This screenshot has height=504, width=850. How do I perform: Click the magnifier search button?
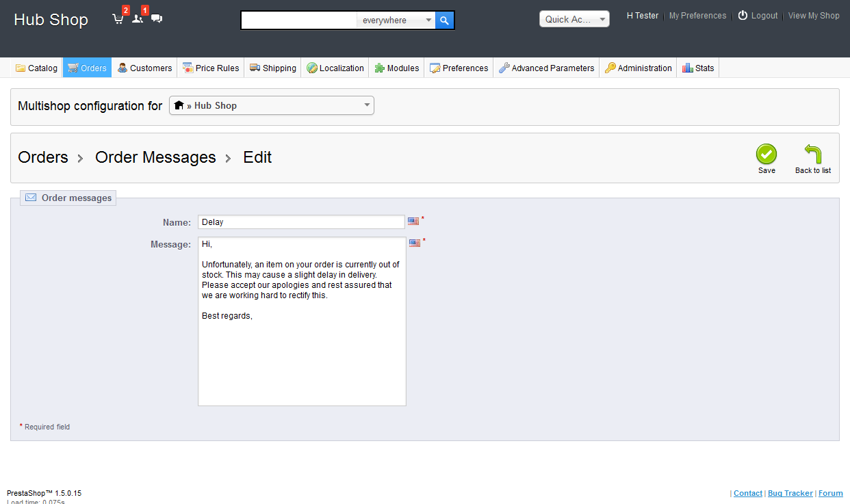click(444, 21)
